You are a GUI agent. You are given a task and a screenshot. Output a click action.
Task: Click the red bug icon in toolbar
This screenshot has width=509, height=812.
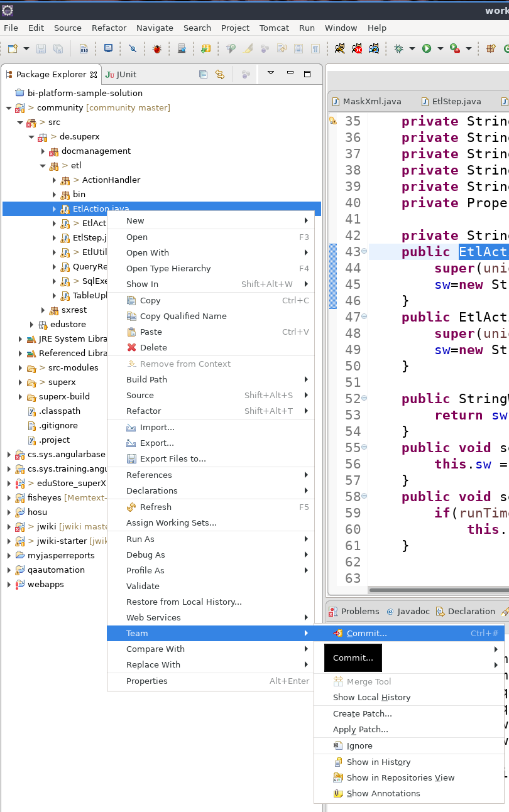pos(157,48)
